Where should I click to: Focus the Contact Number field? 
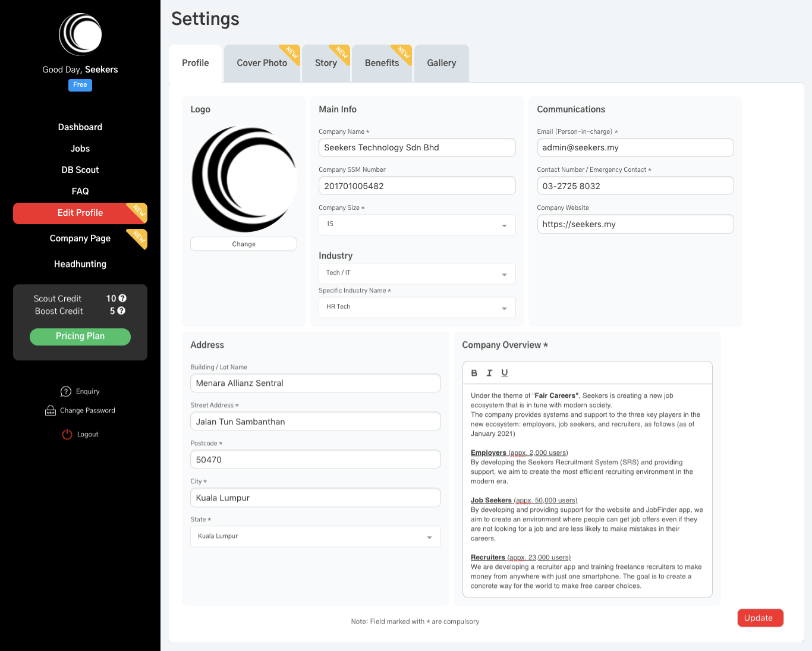[635, 185]
